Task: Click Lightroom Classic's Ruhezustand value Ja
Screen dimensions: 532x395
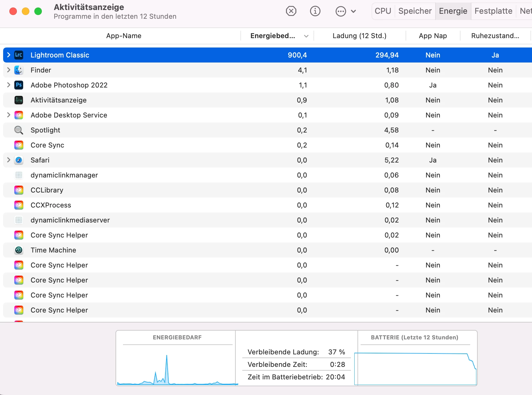Action: click(x=495, y=55)
